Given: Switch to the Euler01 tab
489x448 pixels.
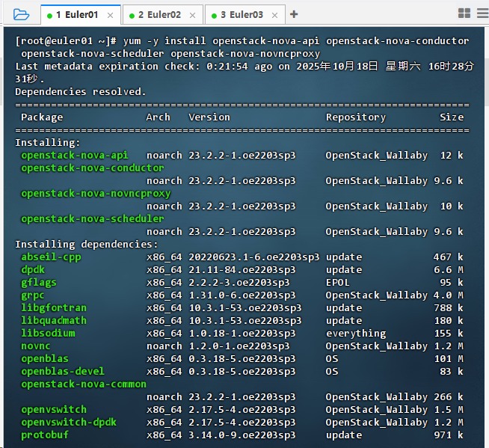Looking at the screenshot, I should 81,15.
